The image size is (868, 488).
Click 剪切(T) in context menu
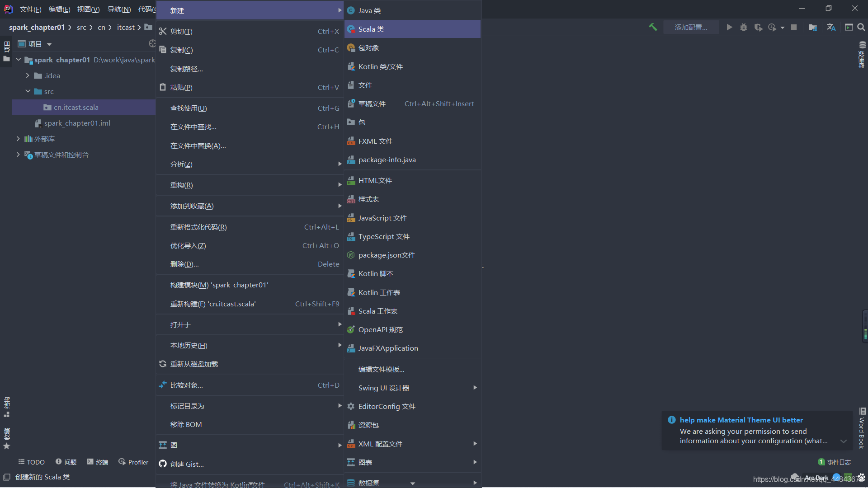250,31
